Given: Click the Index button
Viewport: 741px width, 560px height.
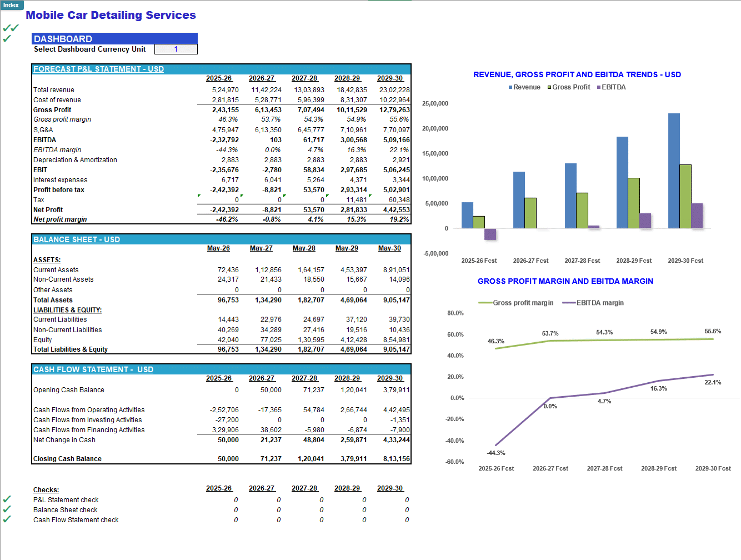Looking at the screenshot, I should 11,5.
